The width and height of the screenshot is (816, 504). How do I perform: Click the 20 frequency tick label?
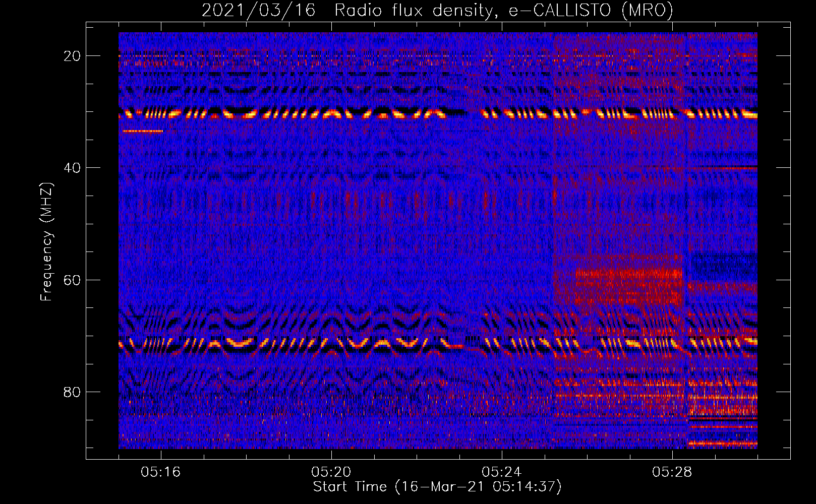click(x=72, y=56)
